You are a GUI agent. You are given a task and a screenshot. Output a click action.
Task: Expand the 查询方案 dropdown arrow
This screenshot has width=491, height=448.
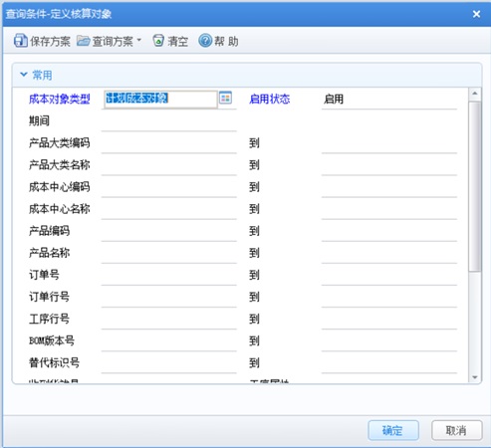[139, 40]
